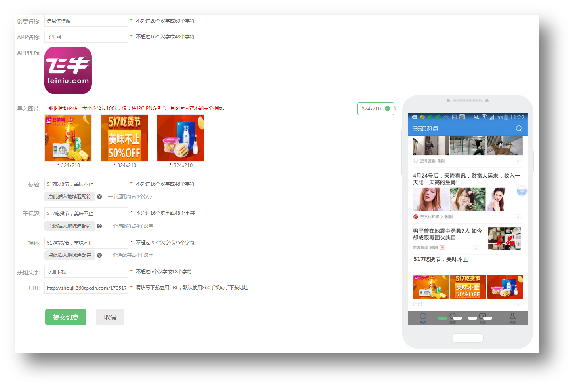Tap the home icon in the phone's bottom bar
The width and height of the screenshot is (576, 391).
423,318
